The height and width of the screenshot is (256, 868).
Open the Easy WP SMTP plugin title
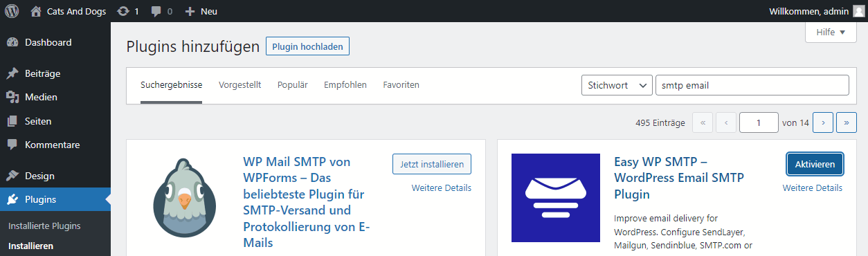pyautogui.click(x=679, y=178)
